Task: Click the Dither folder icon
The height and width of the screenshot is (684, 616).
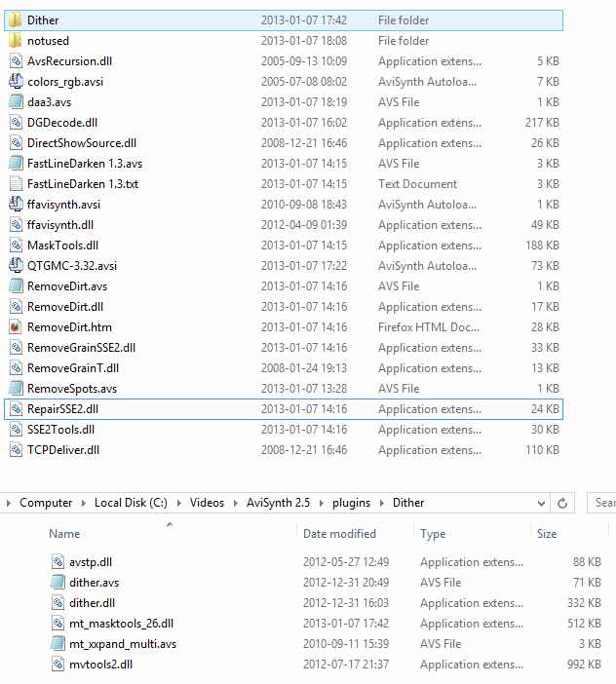Action: 16,20
